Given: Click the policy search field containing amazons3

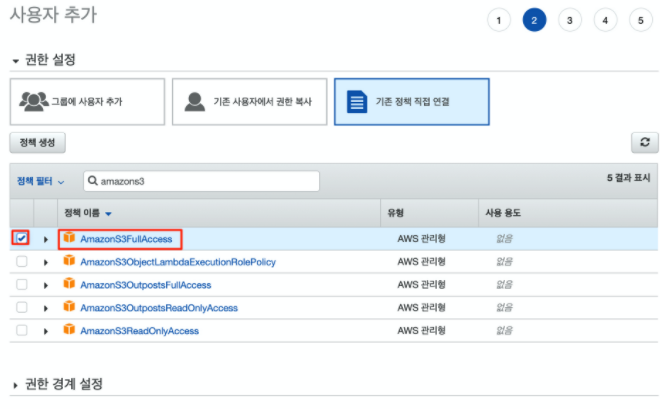Looking at the screenshot, I should click(201, 181).
